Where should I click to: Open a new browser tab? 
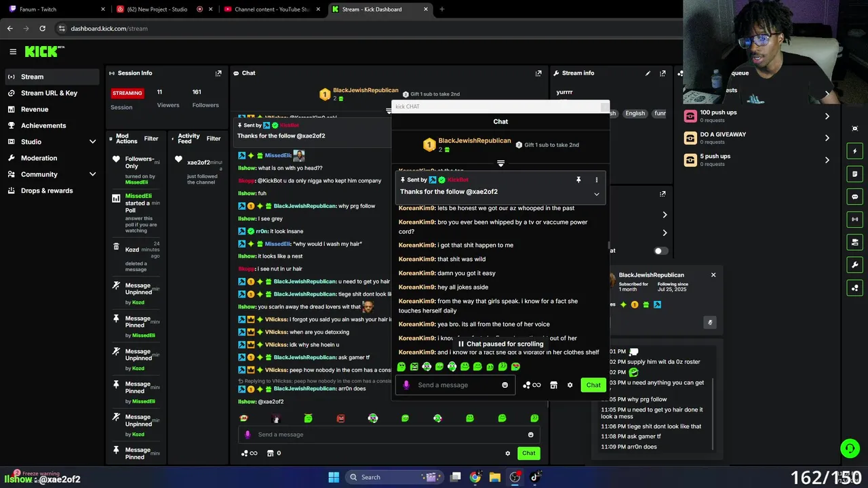[x=442, y=9]
